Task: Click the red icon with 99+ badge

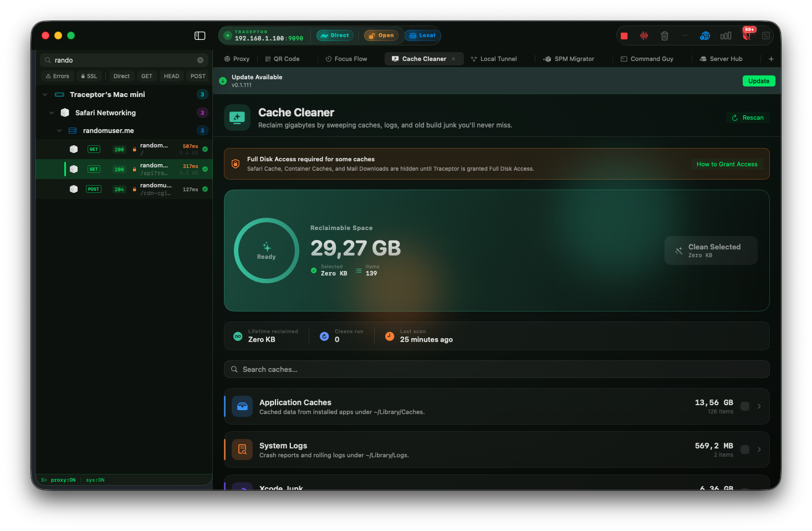Action: tap(747, 35)
